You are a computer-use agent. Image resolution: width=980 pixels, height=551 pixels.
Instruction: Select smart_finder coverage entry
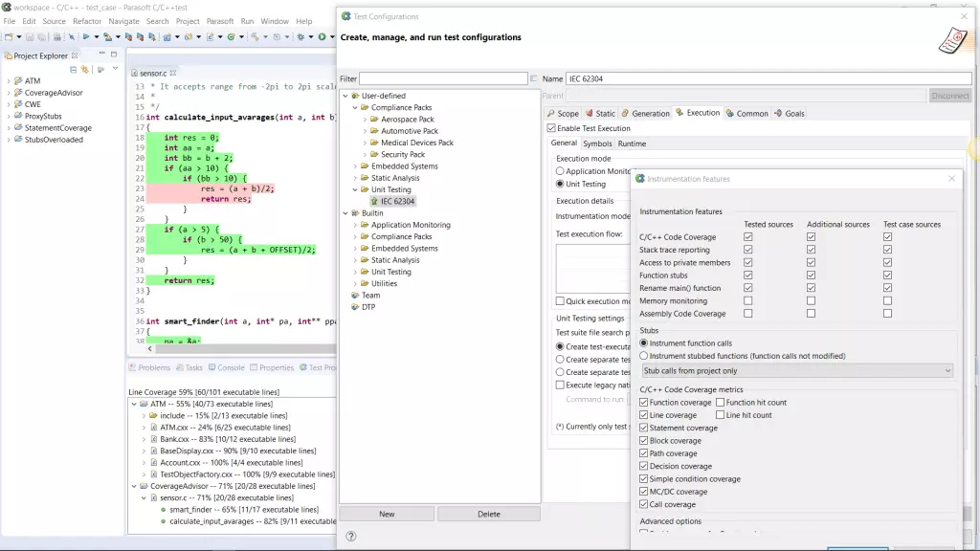pyautogui.click(x=244, y=510)
